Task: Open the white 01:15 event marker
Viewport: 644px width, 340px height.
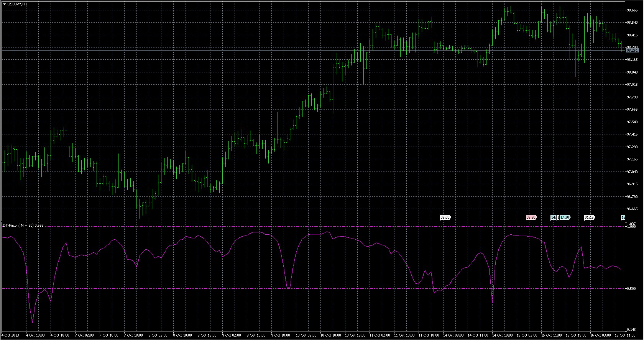Action: click(589, 217)
